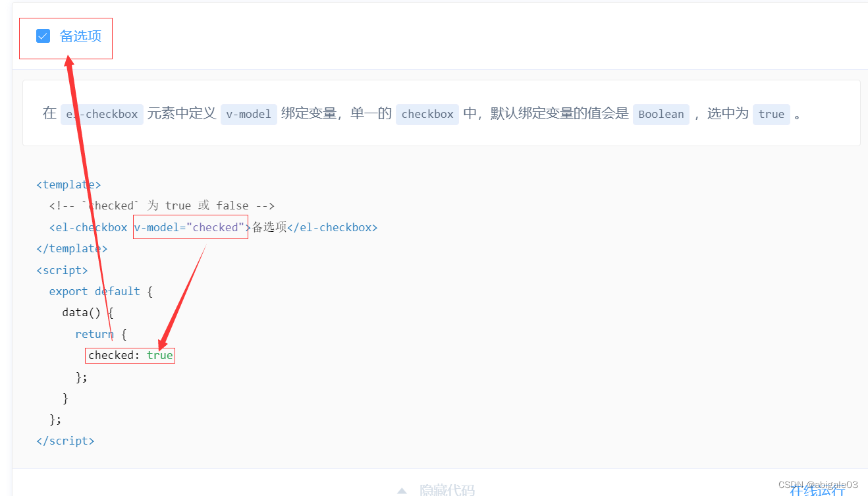Click the opening <script> code line
Viewport: 868px width, 496px height.
[x=62, y=270]
